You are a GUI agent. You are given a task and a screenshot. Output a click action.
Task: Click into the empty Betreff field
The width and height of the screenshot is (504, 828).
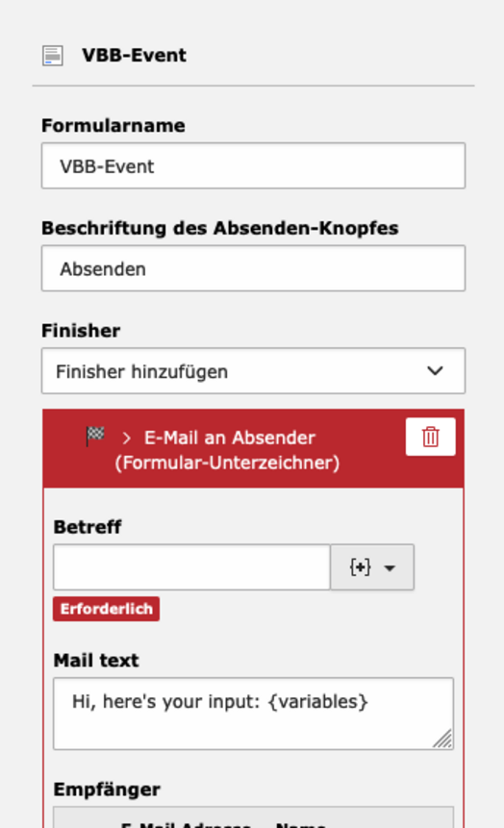191,567
